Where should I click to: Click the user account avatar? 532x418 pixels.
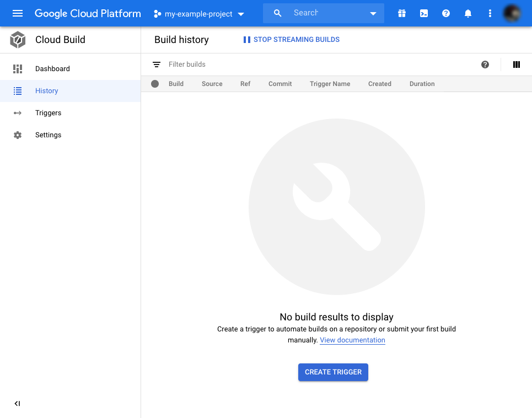click(512, 13)
